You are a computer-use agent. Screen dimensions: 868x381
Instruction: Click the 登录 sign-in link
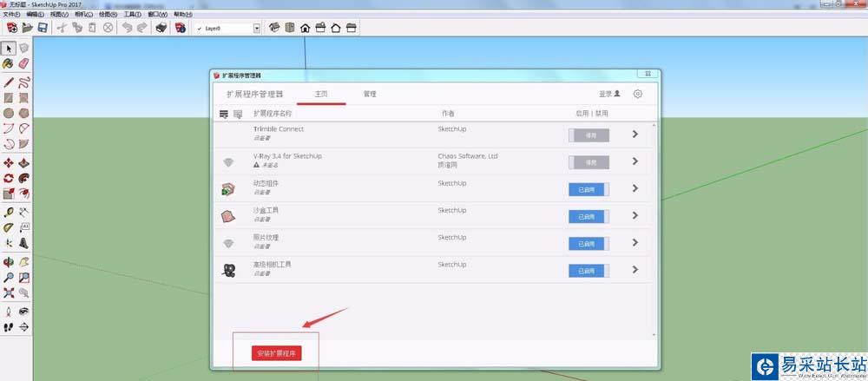(609, 94)
